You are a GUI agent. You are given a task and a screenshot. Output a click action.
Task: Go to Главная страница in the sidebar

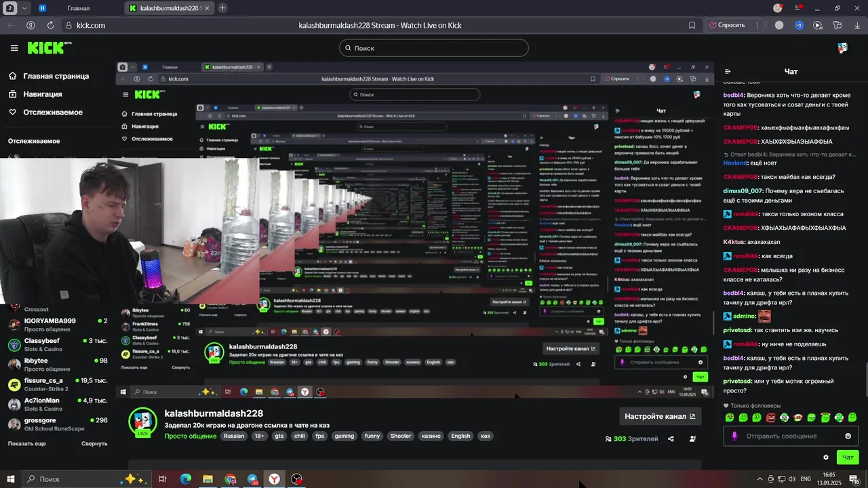point(49,76)
